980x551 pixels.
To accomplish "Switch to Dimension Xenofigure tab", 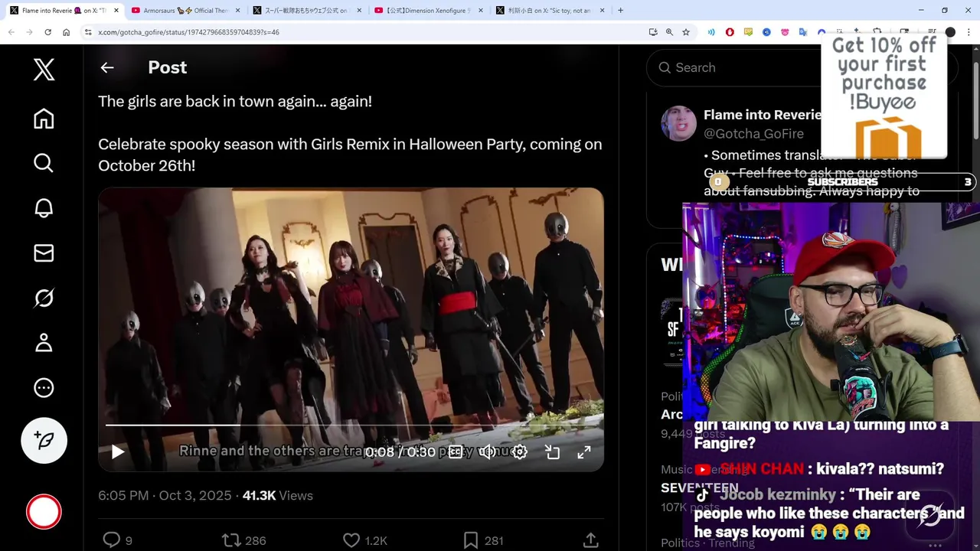I will (427, 11).
